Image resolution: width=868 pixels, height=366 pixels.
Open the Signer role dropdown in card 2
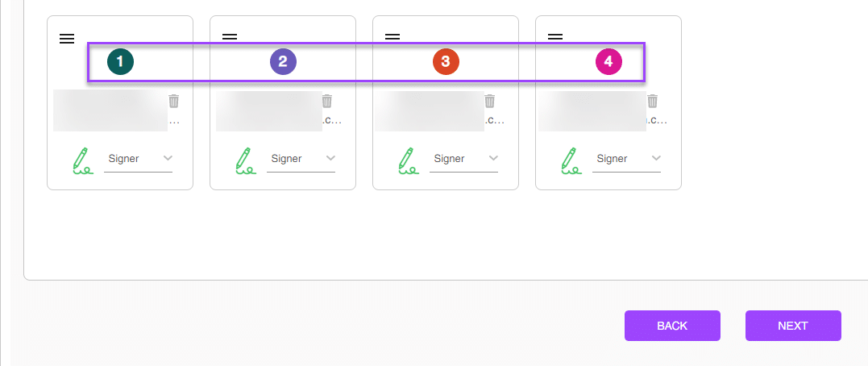301,159
